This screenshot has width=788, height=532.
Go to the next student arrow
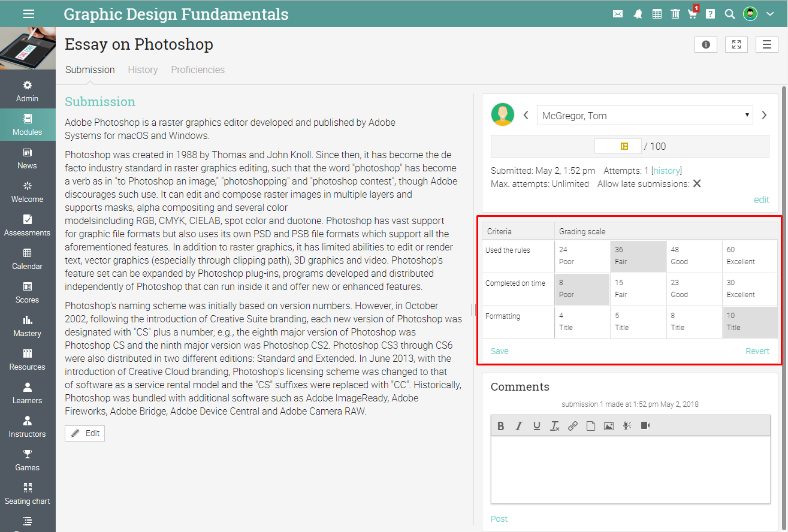click(764, 115)
